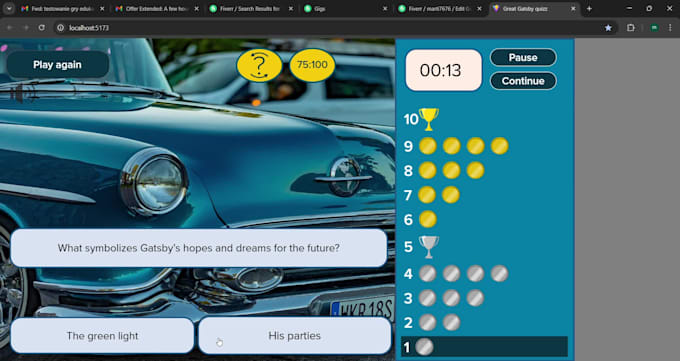The image size is (680, 361).
Task: Go forward with the browser forward arrow
Action: pyautogui.click(x=26, y=28)
